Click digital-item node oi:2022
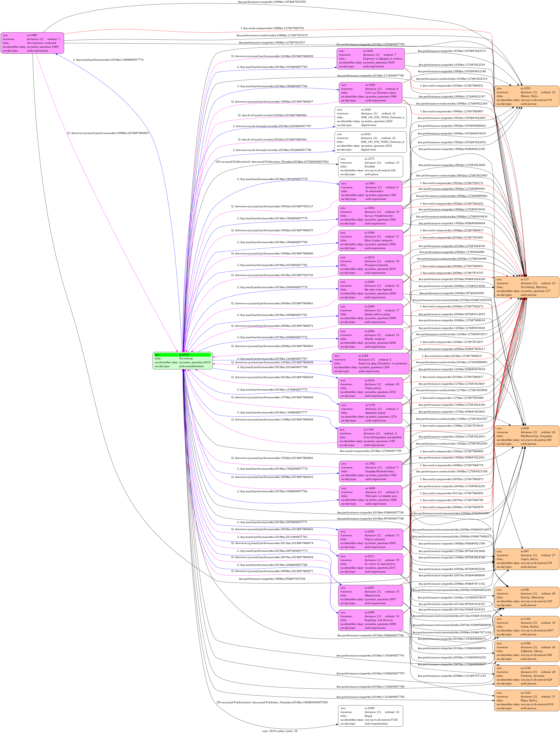This screenshot has height=734, width=560. [370, 142]
